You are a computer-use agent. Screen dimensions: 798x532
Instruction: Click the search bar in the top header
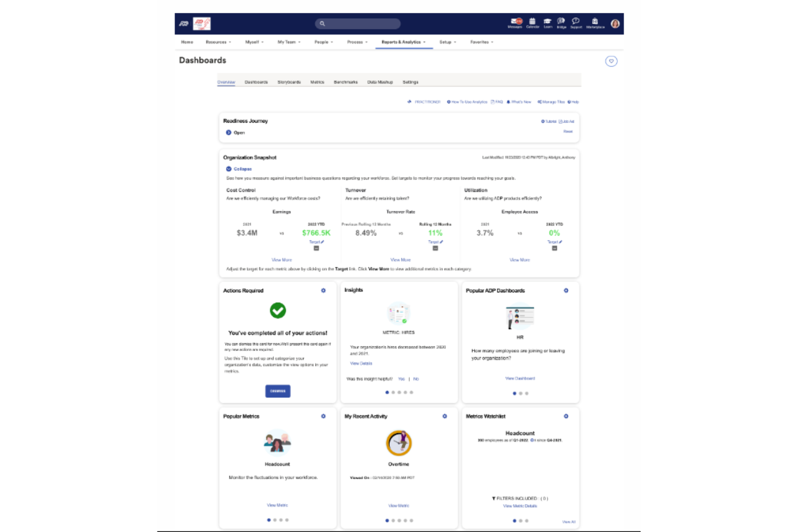pos(358,23)
